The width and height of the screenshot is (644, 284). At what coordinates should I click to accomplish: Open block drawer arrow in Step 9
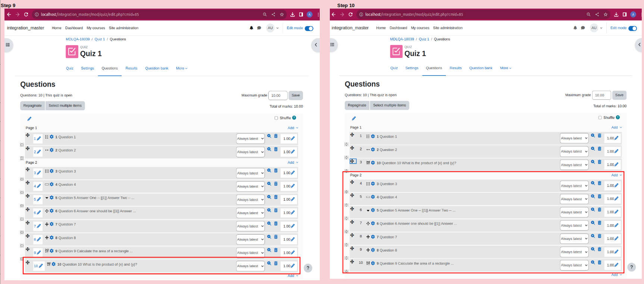click(316, 45)
